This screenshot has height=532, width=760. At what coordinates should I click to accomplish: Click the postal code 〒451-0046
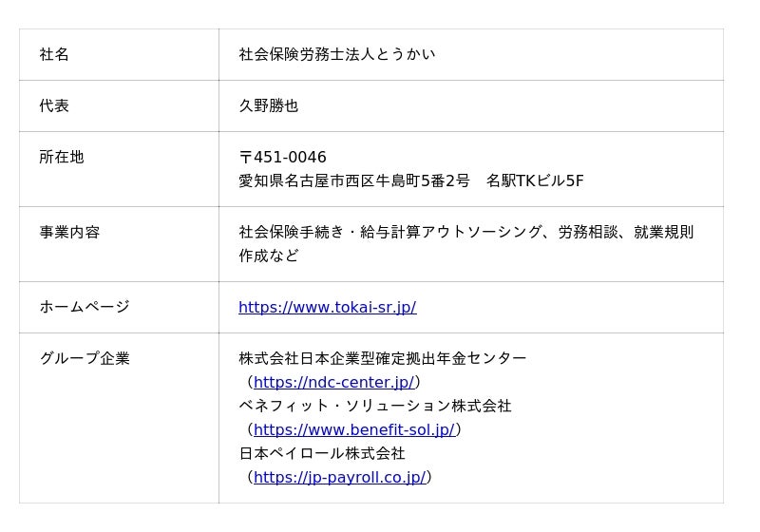click(282, 157)
